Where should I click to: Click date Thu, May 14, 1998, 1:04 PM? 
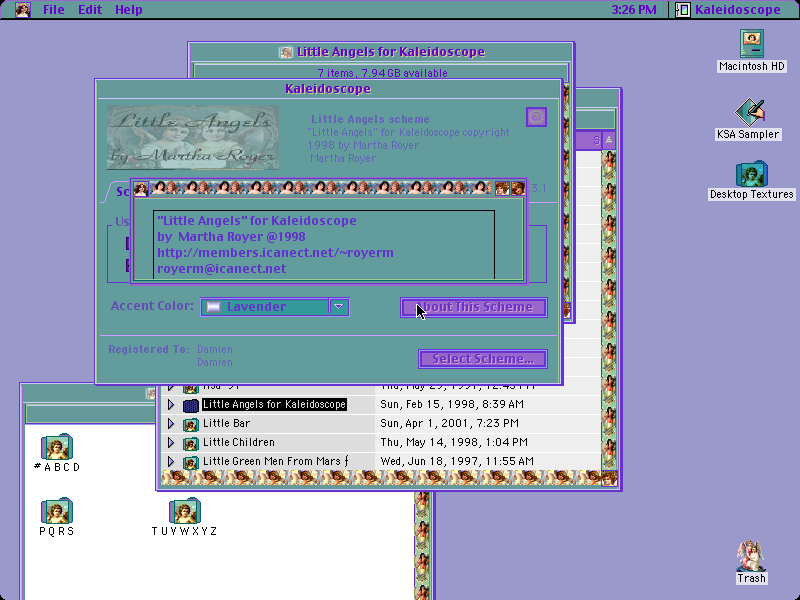point(454,442)
